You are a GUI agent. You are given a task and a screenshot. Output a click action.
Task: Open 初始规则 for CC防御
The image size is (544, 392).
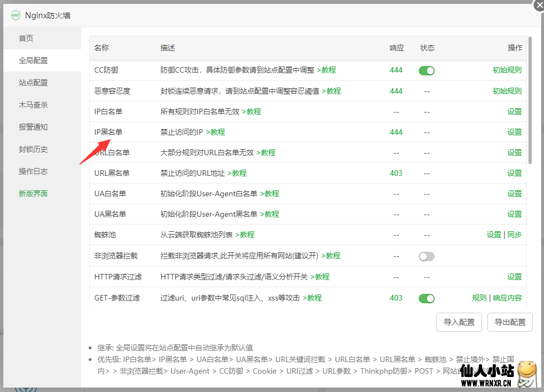507,70
